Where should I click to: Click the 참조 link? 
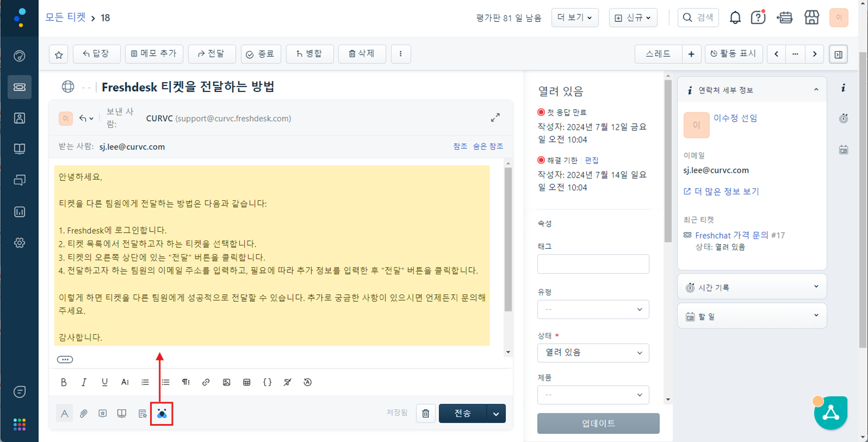point(460,146)
